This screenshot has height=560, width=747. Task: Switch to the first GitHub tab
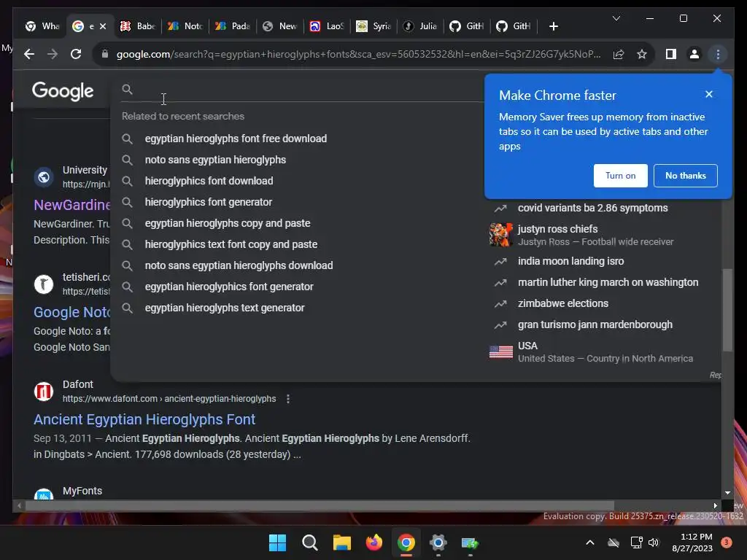click(x=468, y=26)
